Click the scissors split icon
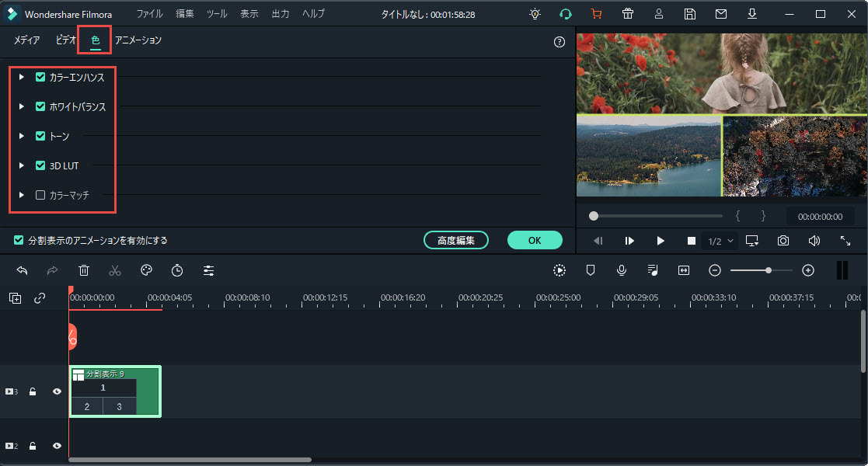 click(114, 270)
